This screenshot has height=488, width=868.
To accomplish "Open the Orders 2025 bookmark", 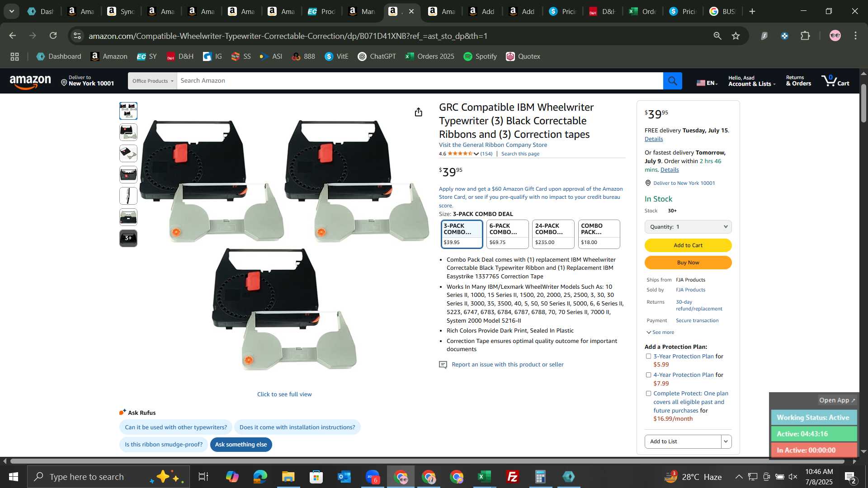I will click(429, 56).
